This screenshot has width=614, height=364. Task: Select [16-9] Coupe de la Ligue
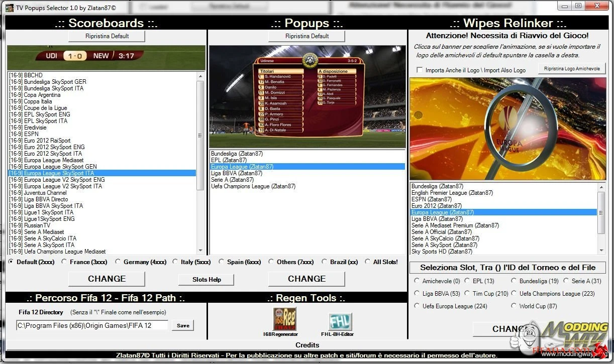(x=103, y=108)
